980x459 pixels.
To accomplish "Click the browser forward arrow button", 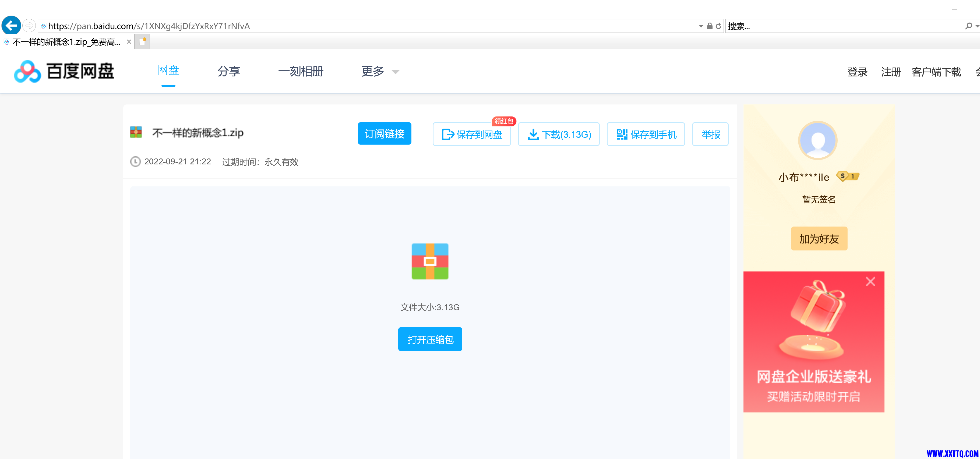I will tap(29, 26).
